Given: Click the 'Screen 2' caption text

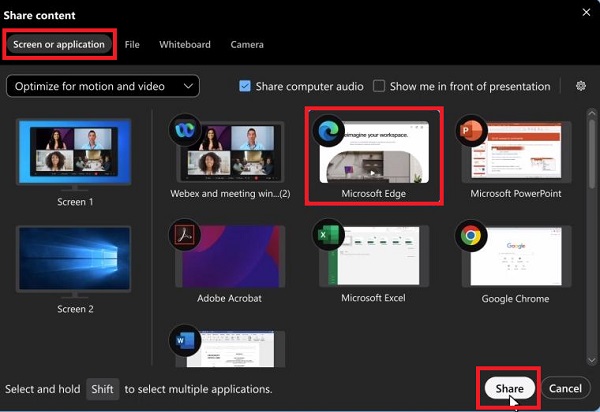Looking at the screenshot, I should pyautogui.click(x=75, y=309).
